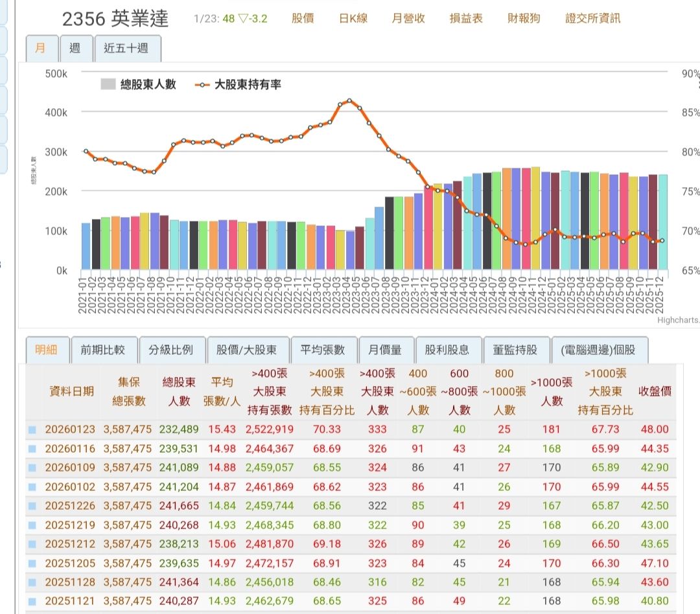Switch to the 週 chart tab

tap(76, 49)
